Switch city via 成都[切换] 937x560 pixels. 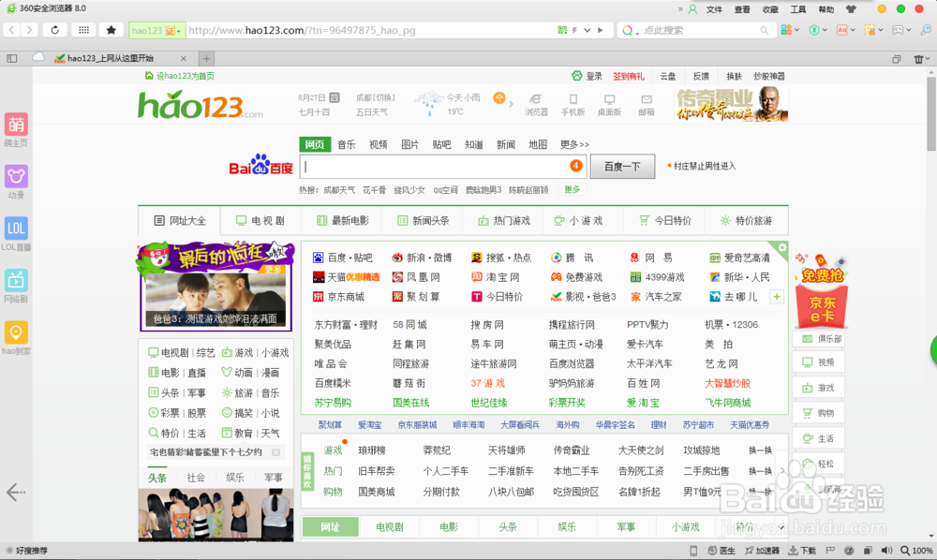(x=376, y=97)
